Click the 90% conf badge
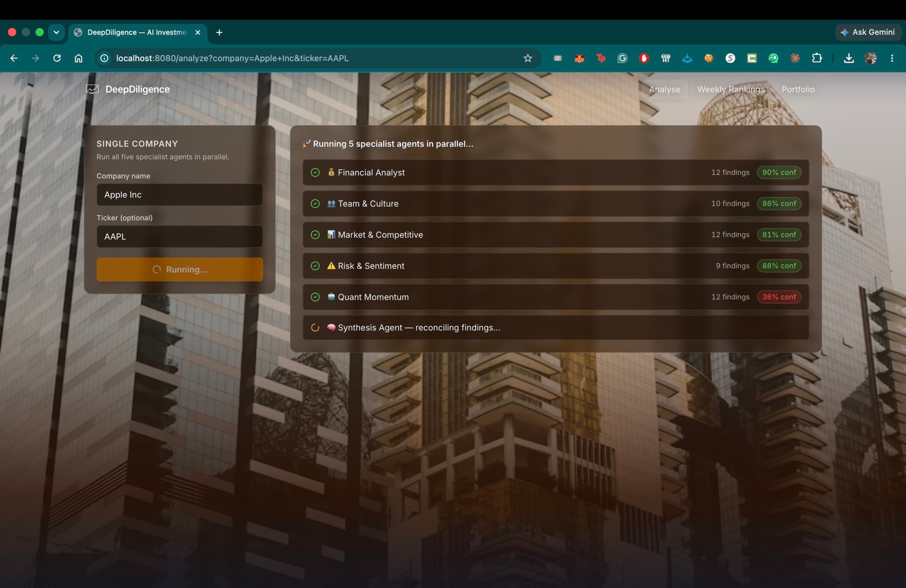This screenshot has height=588, width=906. [779, 173]
